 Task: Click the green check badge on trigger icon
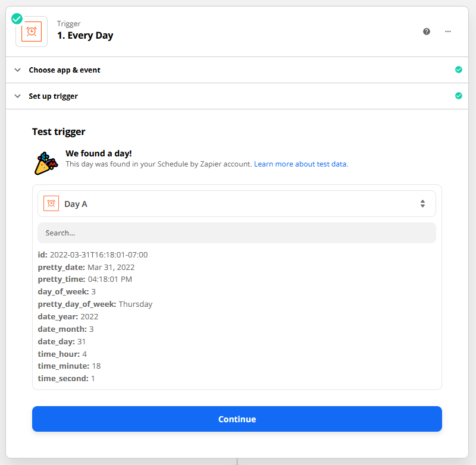point(17,18)
